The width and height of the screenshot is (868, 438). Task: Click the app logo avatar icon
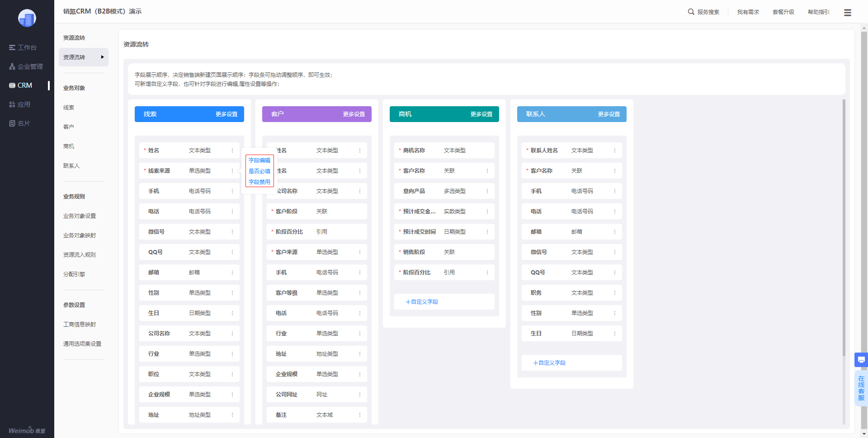point(27,18)
